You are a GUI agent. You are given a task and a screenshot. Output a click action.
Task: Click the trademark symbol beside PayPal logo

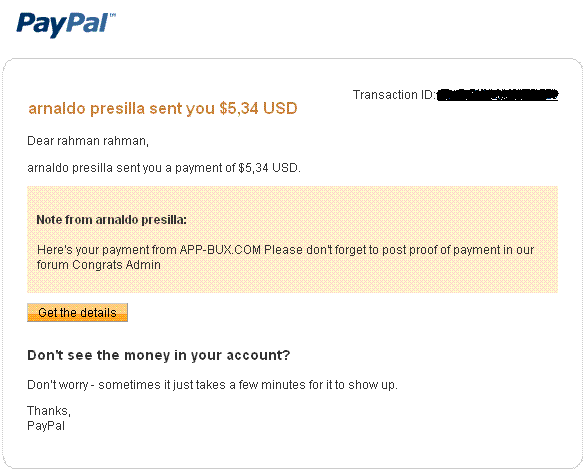pyautogui.click(x=113, y=15)
